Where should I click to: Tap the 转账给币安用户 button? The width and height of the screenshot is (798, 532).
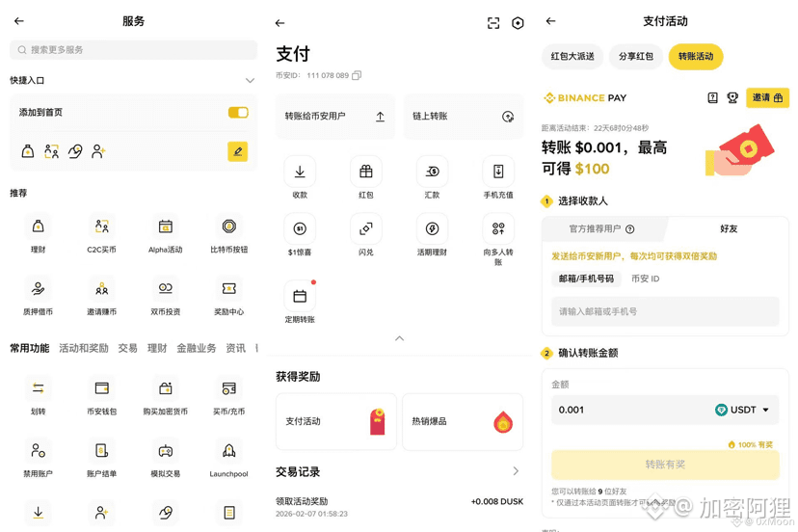pos(334,117)
